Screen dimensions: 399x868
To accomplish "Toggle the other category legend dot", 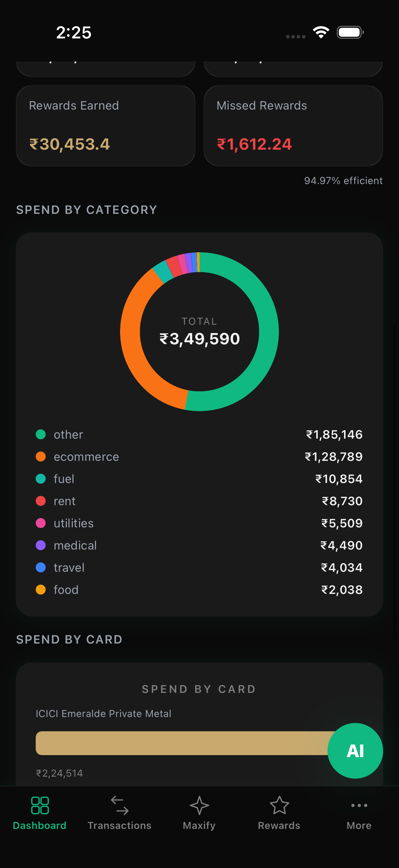I will 40,434.
